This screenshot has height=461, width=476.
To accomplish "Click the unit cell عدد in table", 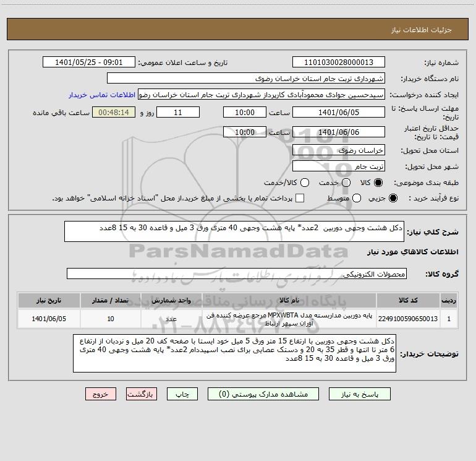I will tap(171, 319).
